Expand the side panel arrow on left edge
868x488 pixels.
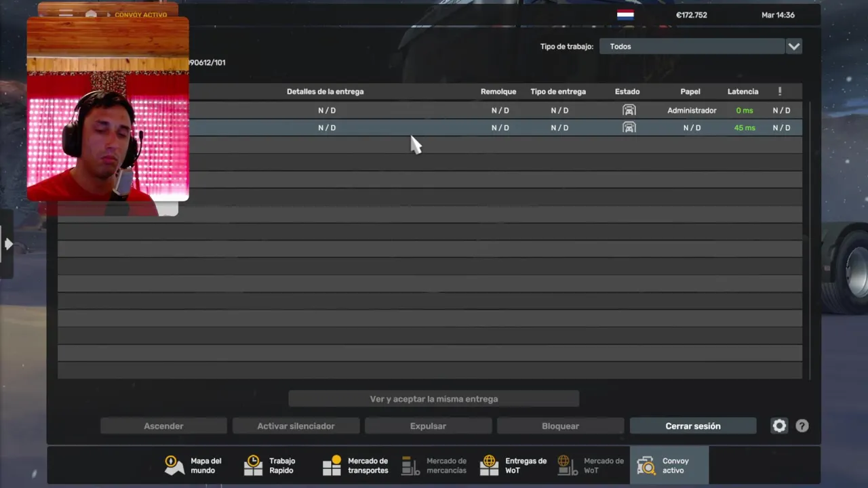7,244
